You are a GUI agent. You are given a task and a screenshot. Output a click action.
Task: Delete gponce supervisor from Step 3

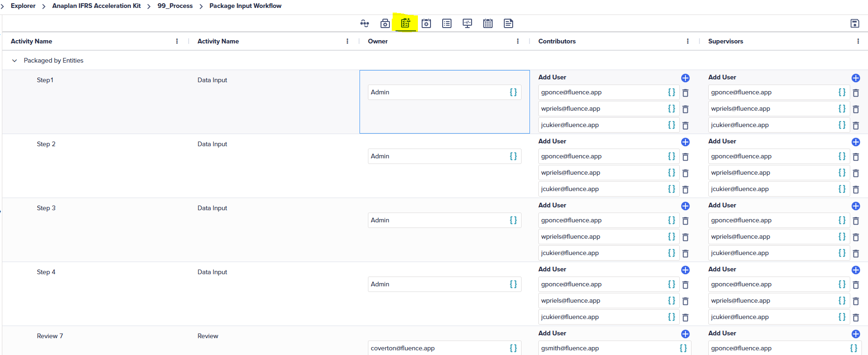tap(856, 221)
